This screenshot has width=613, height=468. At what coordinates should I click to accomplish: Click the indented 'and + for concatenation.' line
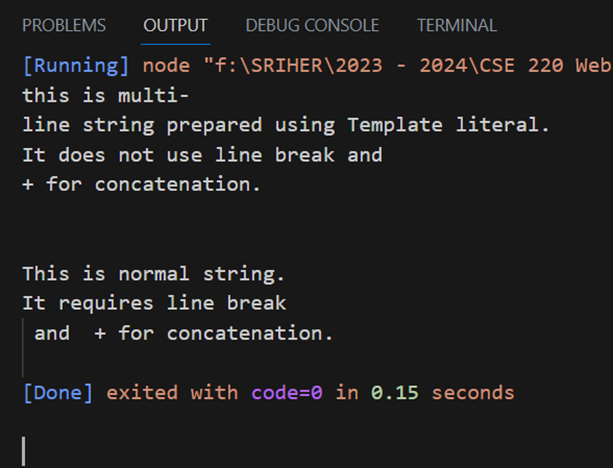(x=183, y=334)
